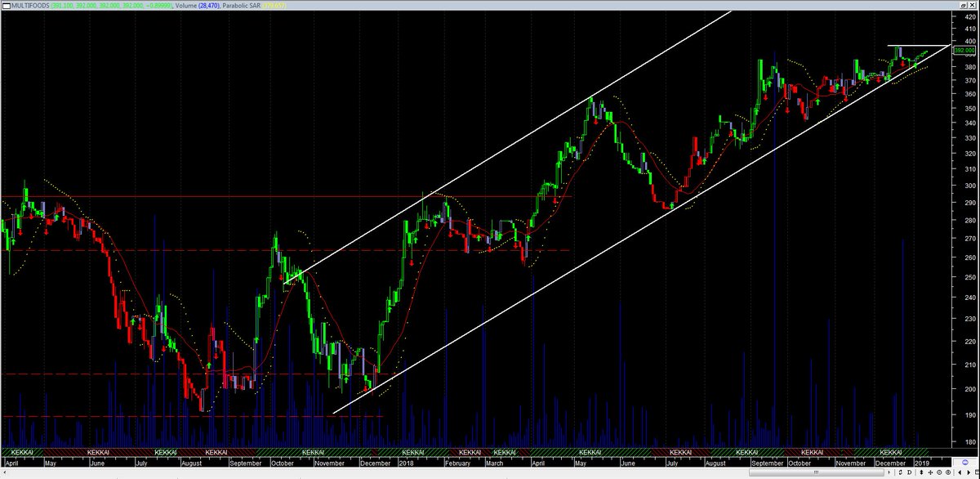980x479 pixels.
Task: Open the chart window control menu icon
Action: coord(6,6)
